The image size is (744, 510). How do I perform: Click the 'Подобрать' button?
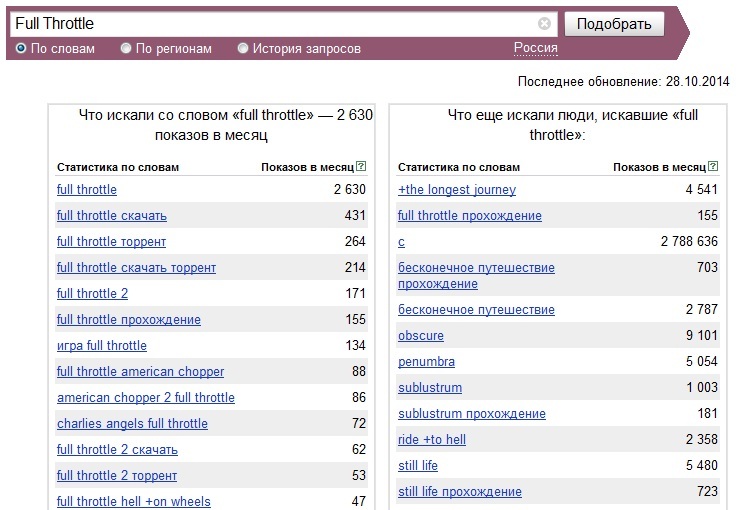tap(614, 24)
